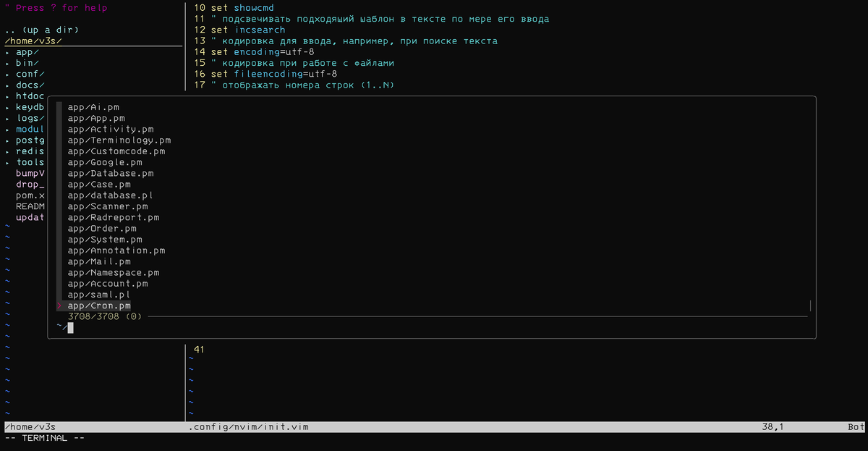Select app/Account.pm result
The width and height of the screenshot is (868, 451).
coord(108,284)
